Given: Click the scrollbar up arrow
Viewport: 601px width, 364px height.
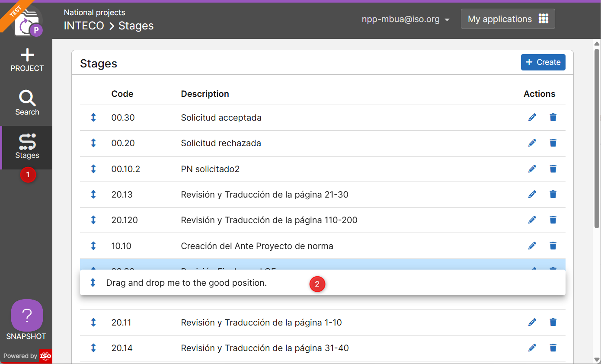Looking at the screenshot, I should pyautogui.click(x=597, y=43).
